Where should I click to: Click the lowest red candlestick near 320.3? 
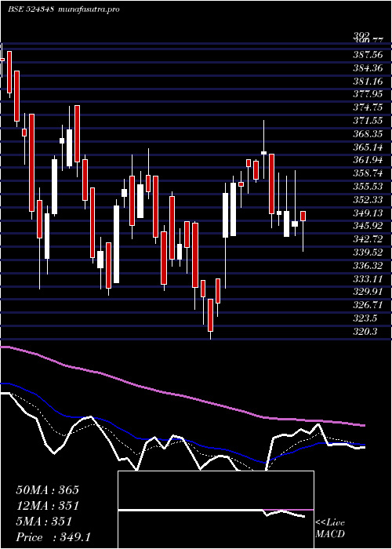click(x=210, y=315)
